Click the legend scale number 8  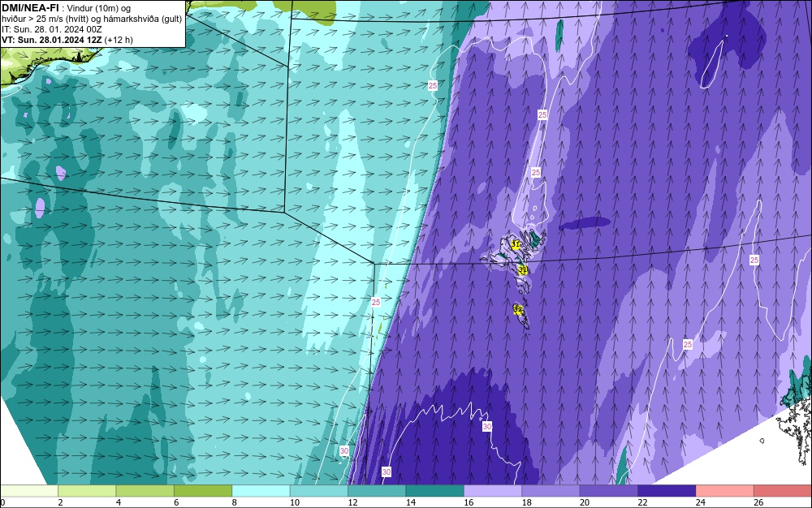coord(235,502)
